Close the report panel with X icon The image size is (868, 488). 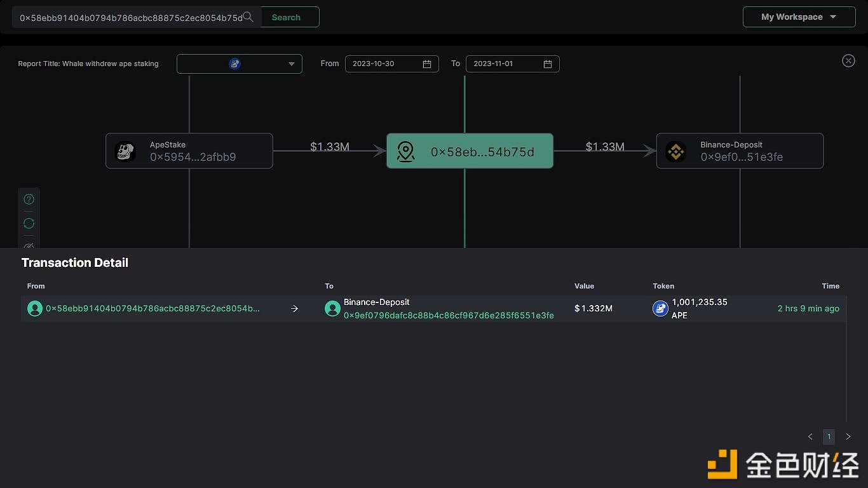(848, 60)
